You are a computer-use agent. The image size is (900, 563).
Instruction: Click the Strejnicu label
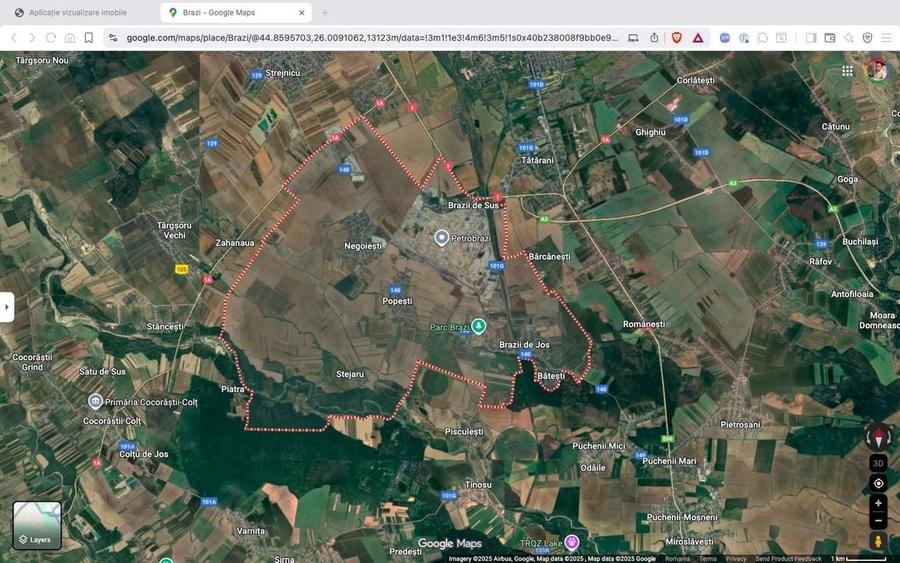pyautogui.click(x=282, y=73)
